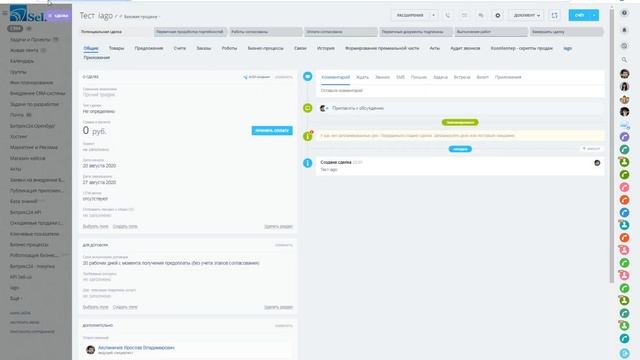Open the hamburger menu beside the Sel logo

click(x=4, y=13)
